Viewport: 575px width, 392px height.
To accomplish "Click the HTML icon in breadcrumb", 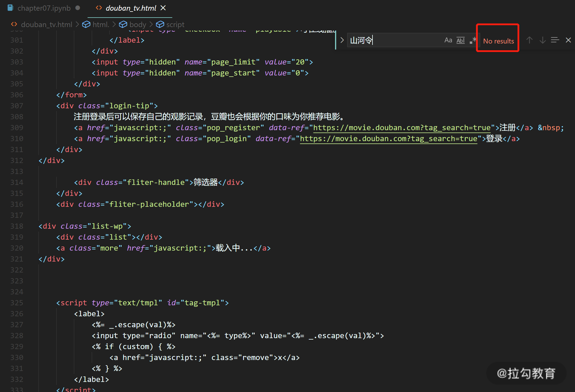I will (x=14, y=24).
